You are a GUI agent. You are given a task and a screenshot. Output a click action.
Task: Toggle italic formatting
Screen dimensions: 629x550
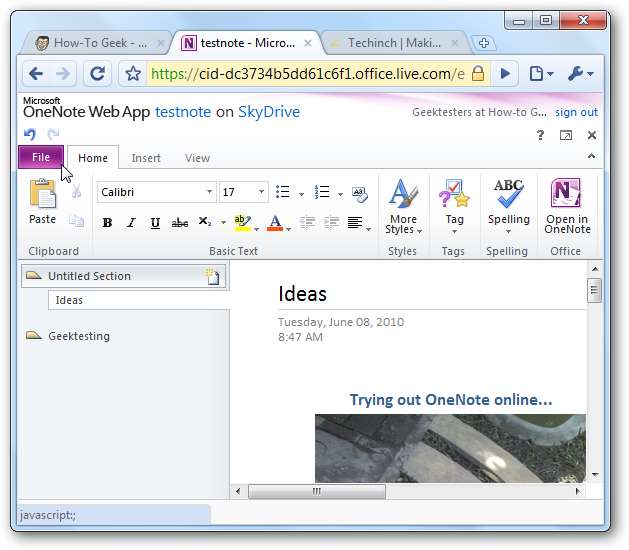click(131, 223)
